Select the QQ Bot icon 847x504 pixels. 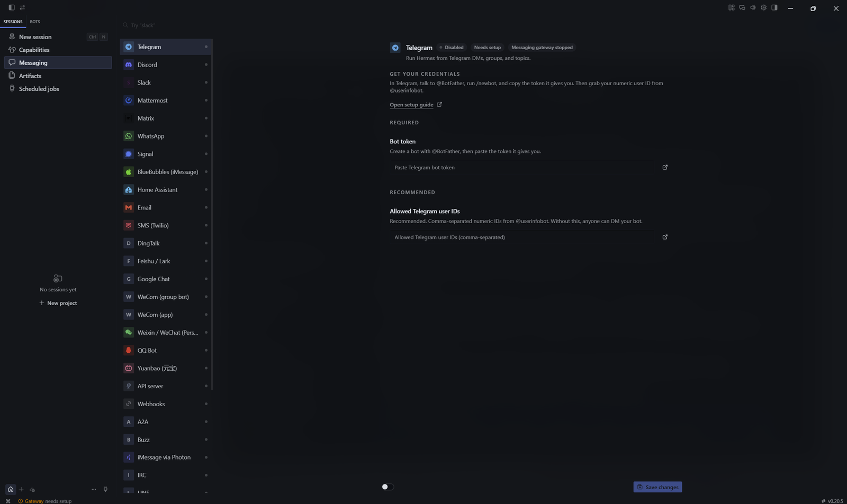129,350
